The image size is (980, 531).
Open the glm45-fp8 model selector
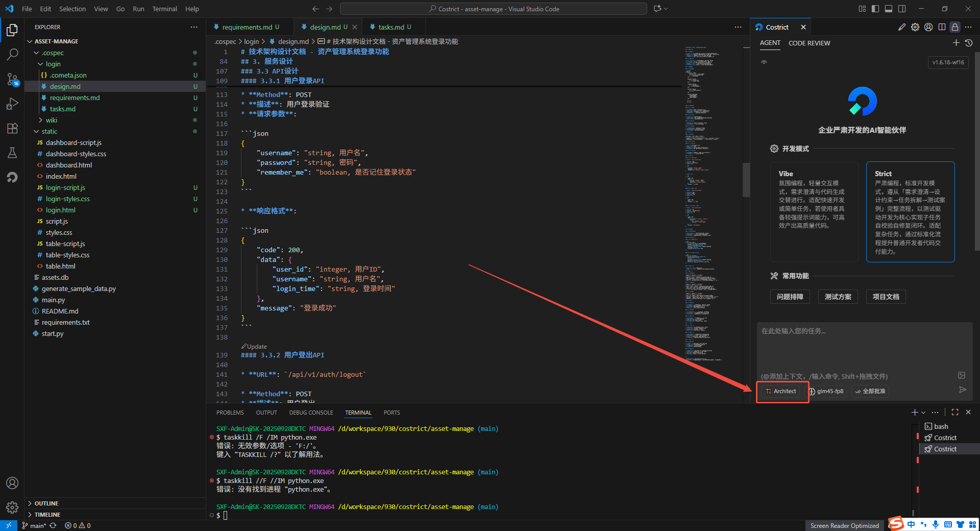coord(826,391)
